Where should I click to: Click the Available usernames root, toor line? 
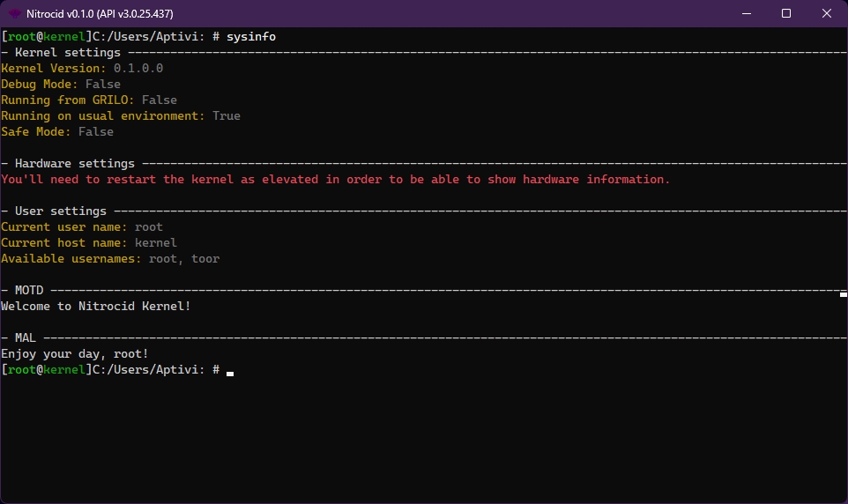point(110,259)
